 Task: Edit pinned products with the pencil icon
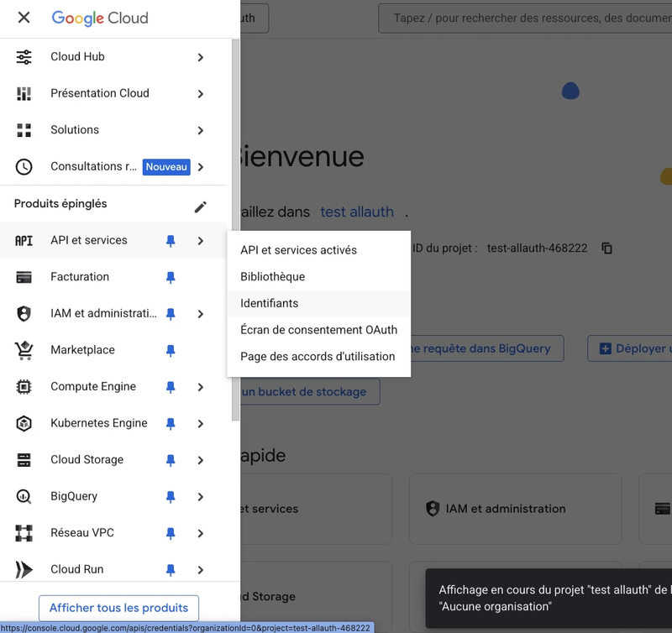201,207
